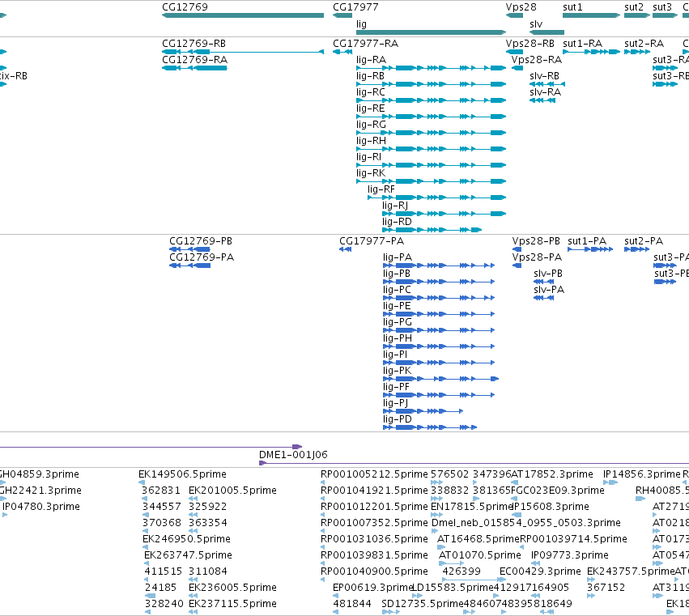Select protein slv-PB
The height and width of the screenshot is (616, 689).
[543, 282]
